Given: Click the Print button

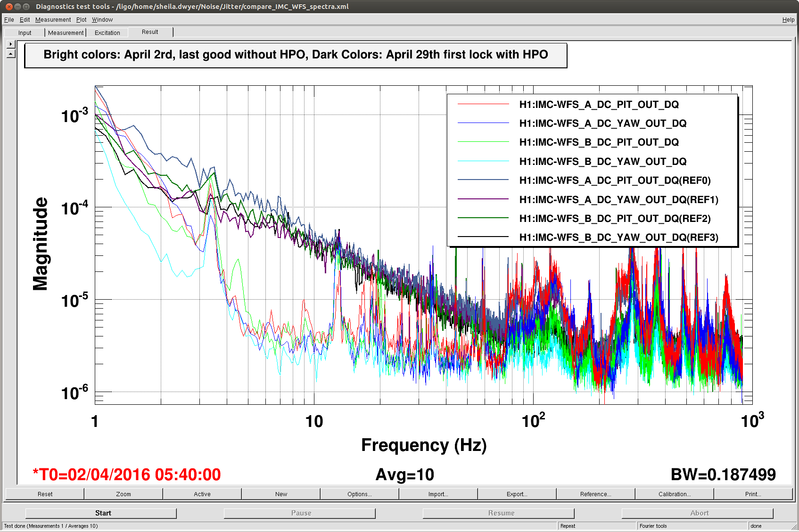Looking at the screenshot, I should [x=753, y=494].
